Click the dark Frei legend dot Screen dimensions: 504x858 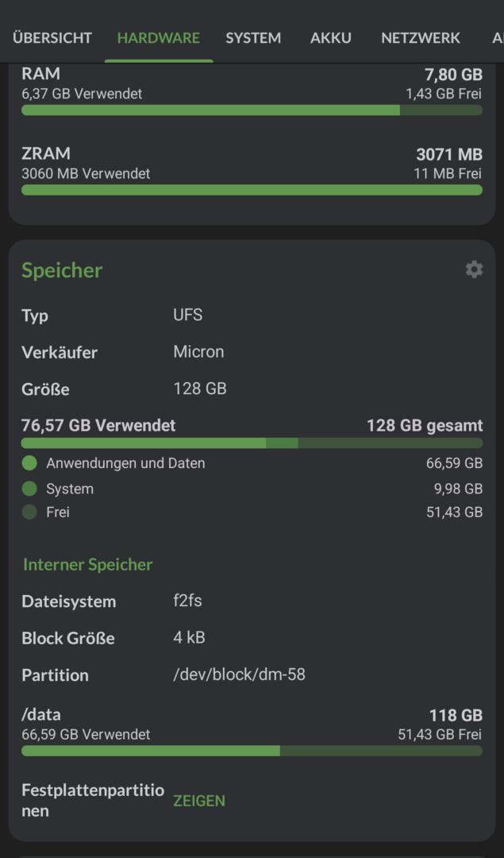[29, 512]
